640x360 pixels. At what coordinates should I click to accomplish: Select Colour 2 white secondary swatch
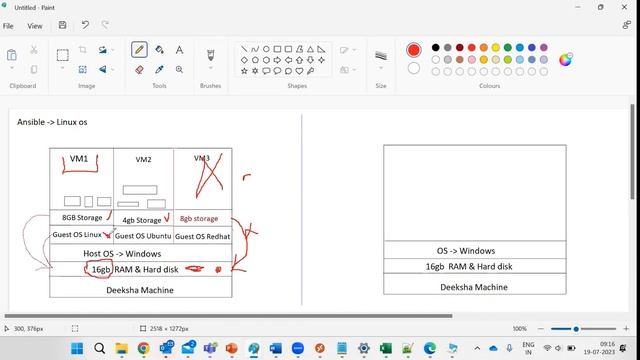(x=413, y=68)
